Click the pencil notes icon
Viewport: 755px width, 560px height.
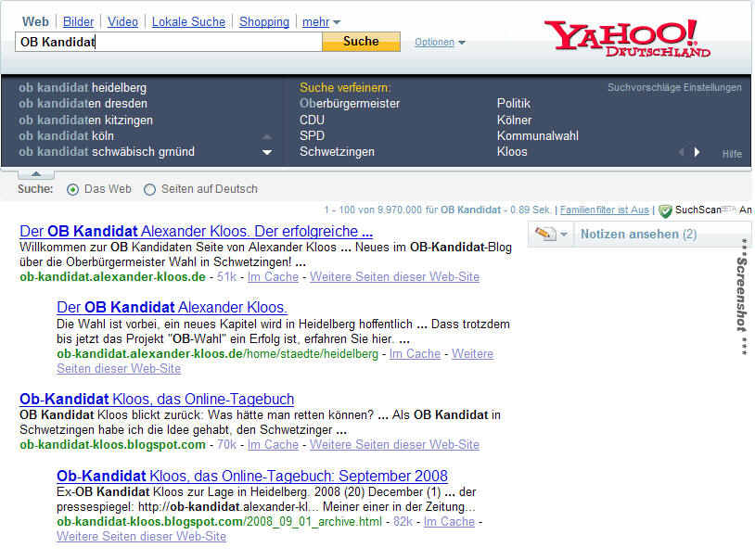tap(544, 234)
